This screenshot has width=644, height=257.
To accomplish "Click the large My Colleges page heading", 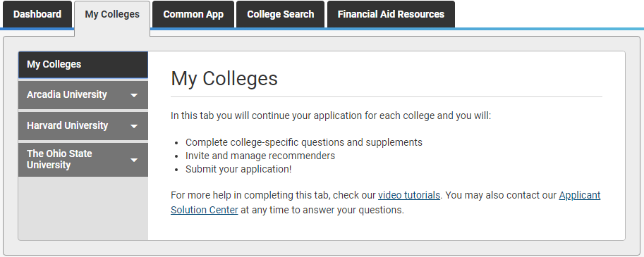I will [x=224, y=78].
